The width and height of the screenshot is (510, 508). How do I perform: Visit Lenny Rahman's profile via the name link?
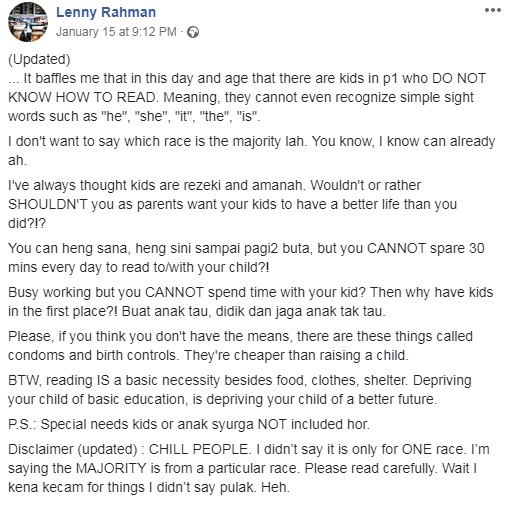106,12
